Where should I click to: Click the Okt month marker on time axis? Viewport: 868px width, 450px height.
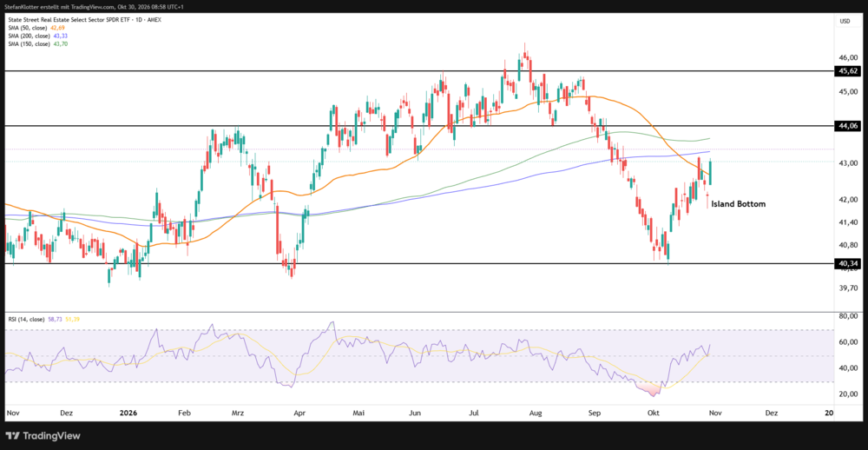(x=654, y=414)
